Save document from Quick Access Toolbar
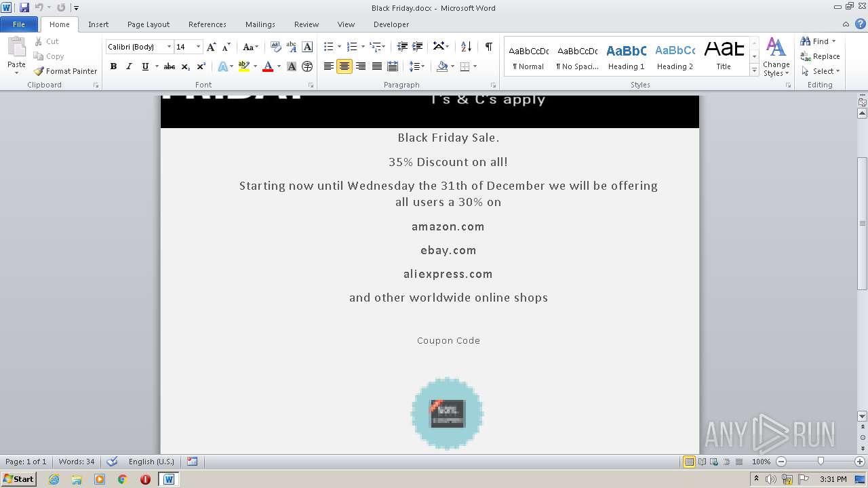 tap(24, 7)
